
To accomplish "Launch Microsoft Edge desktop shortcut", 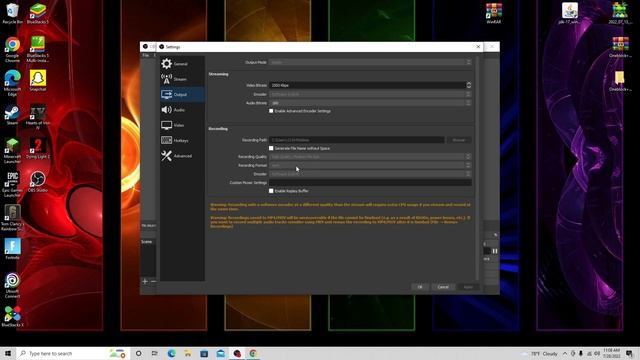I will 13,83.
